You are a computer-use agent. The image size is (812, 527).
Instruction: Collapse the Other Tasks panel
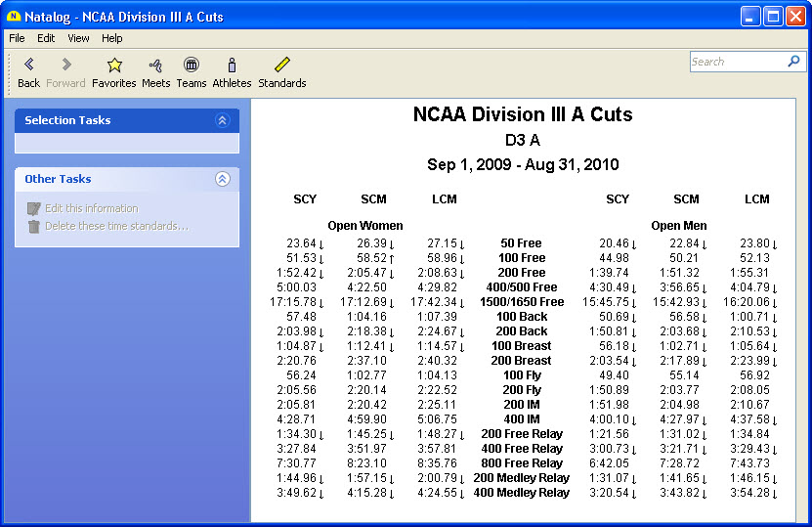coord(222,179)
